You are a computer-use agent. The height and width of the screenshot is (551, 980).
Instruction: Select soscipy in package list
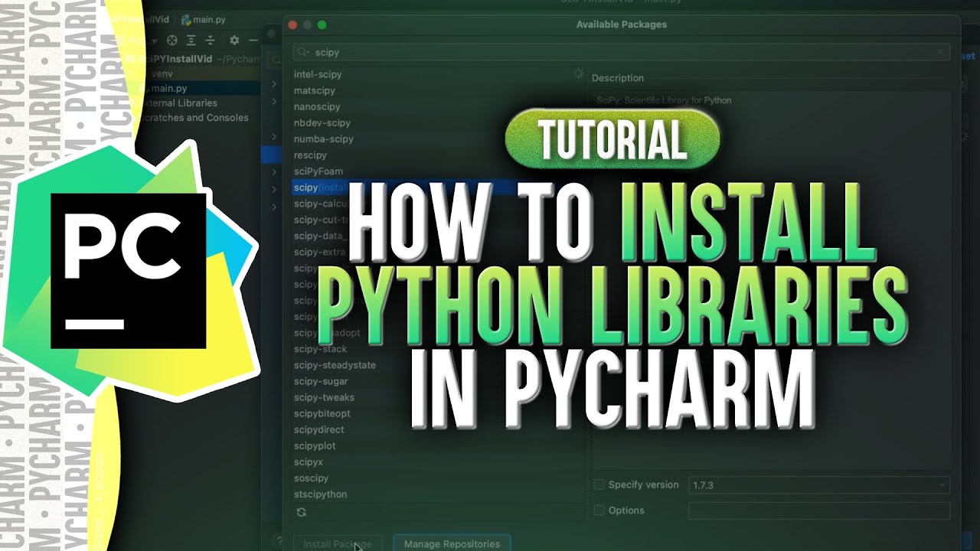tap(312, 478)
